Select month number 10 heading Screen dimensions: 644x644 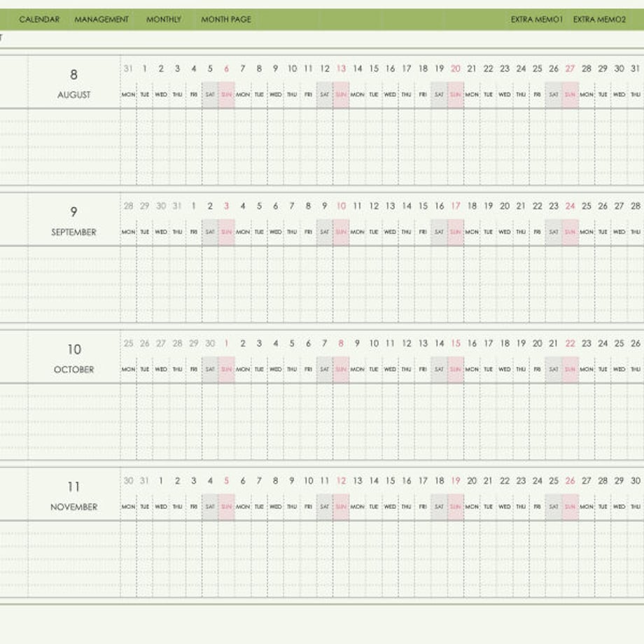coord(74,349)
